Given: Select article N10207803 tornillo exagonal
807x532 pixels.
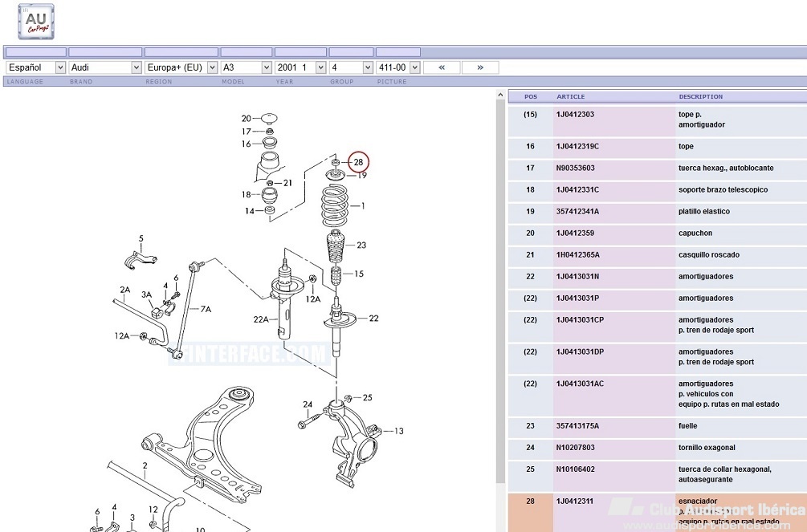Looking at the screenshot, I should click(658, 448).
